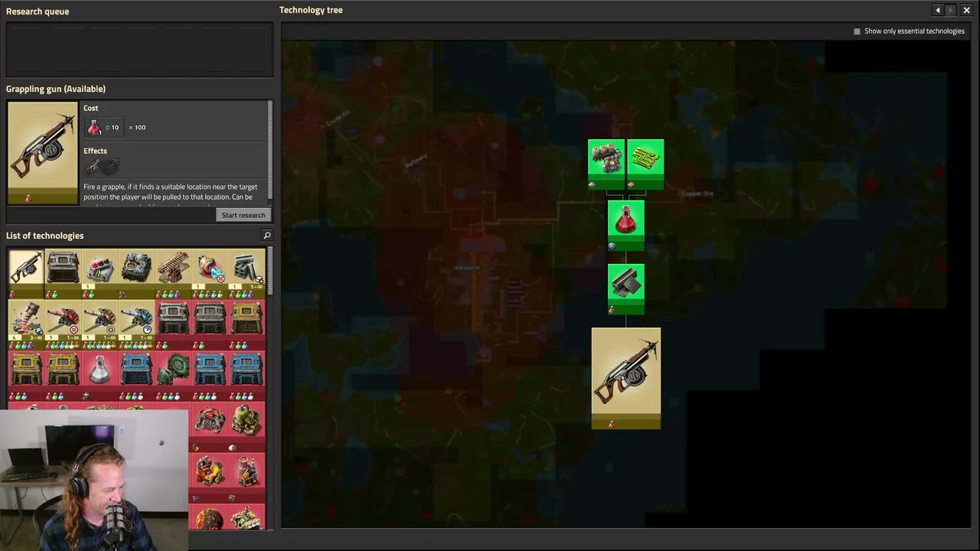Pick the molten lava planet technology
Image resolution: width=980 pixels, height=551 pixels.
pos(210,517)
